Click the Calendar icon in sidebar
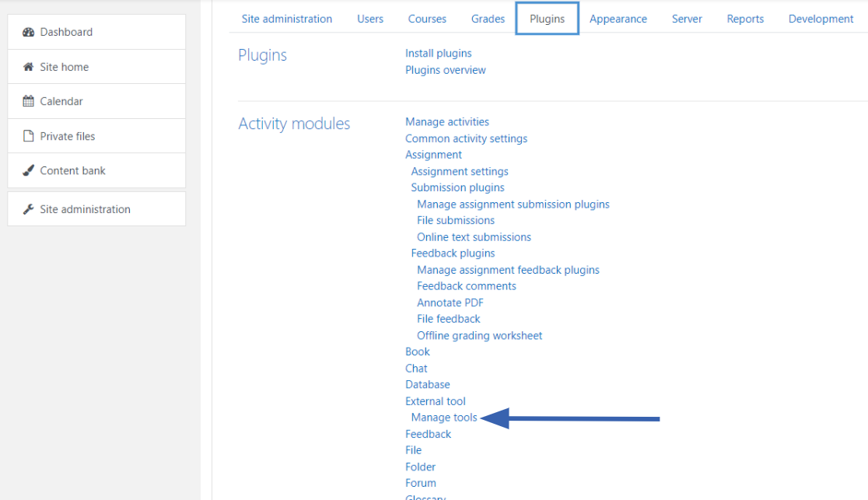The width and height of the screenshot is (868, 500). point(29,101)
